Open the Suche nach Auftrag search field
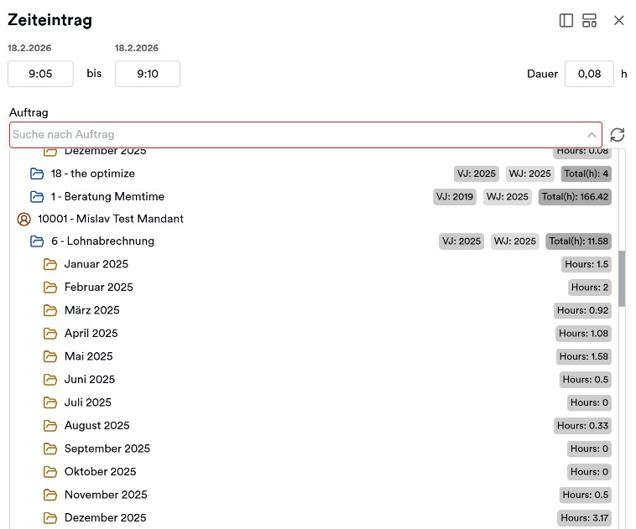The width and height of the screenshot is (636, 529). click(x=290, y=135)
